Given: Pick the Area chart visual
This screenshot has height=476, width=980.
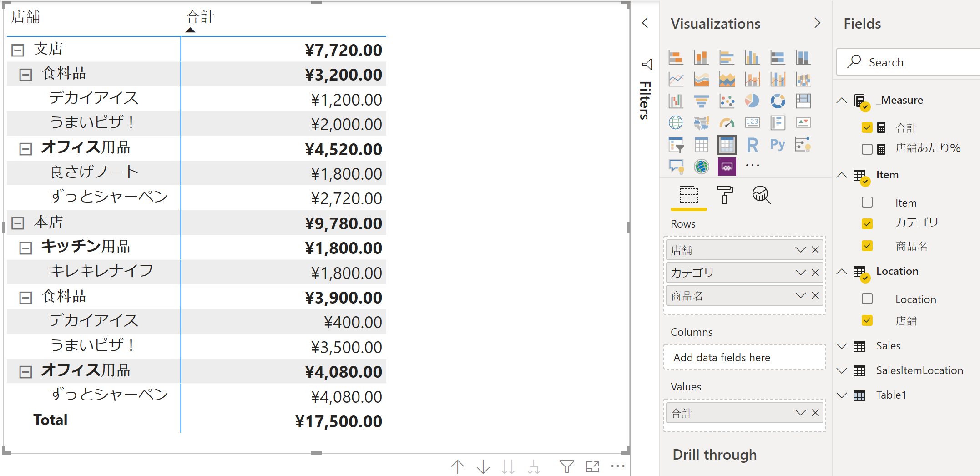Looking at the screenshot, I should click(701, 80).
